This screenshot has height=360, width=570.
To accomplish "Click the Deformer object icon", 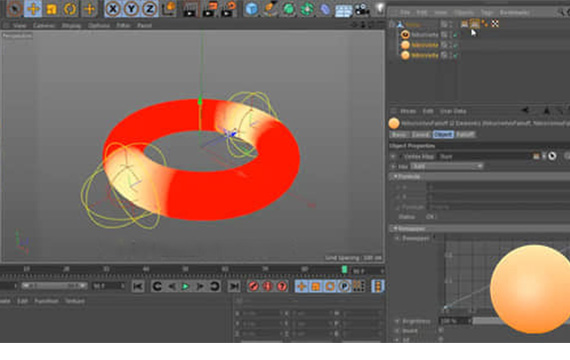I will (325, 9).
